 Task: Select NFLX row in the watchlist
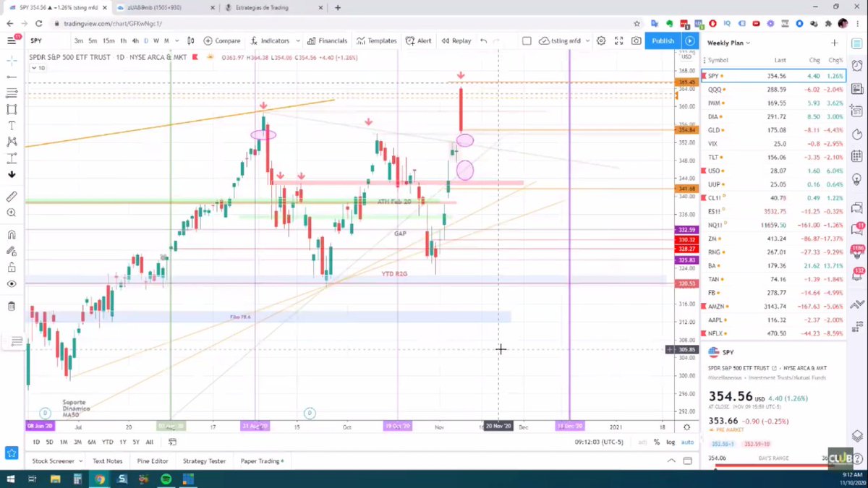tap(775, 333)
